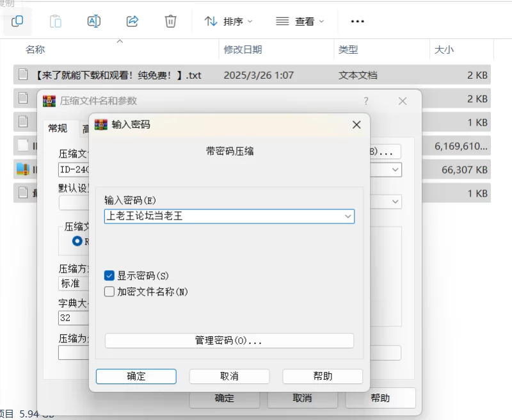Select the partially hidden radio button under 压缩文件格式
Image resolution: width=512 pixels, height=420 pixels.
click(77, 241)
